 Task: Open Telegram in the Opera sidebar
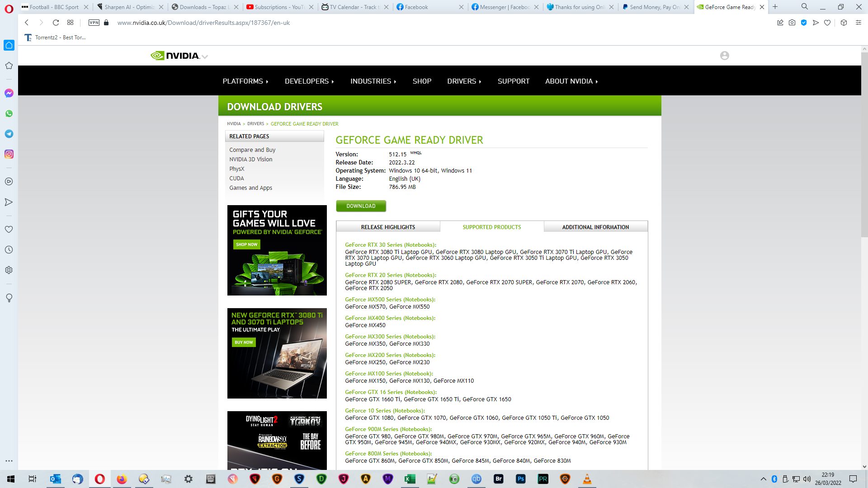pos(9,134)
